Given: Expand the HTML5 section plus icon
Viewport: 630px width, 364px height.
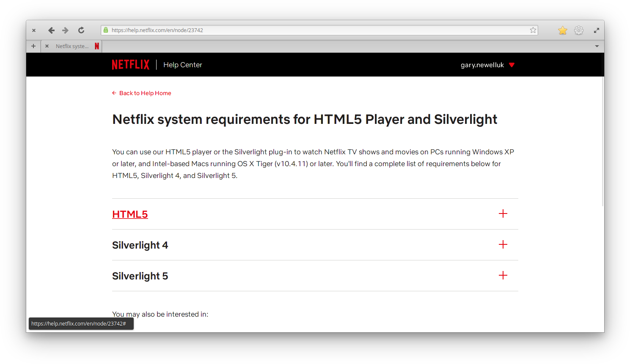Looking at the screenshot, I should (x=503, y=214).
